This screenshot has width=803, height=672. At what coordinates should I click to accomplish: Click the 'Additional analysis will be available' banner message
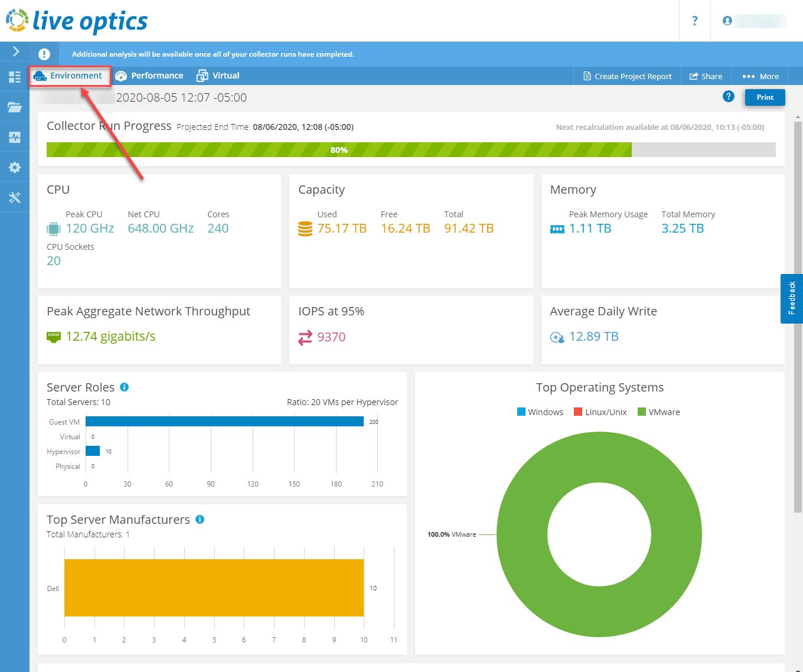[x=213, y=54]
